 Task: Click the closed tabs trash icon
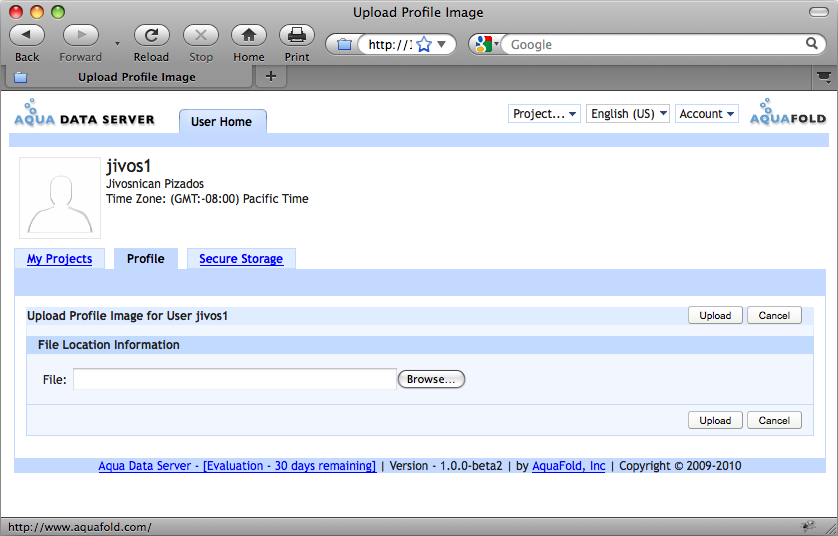pos(824,77)
